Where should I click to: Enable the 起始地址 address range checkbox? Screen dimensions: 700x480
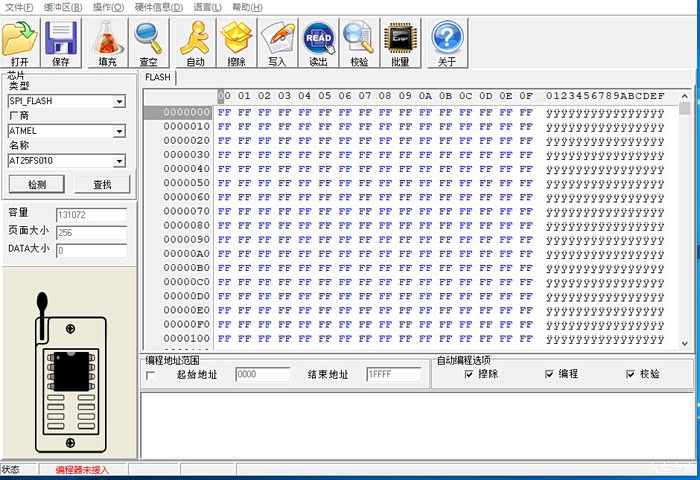[151, 375]
